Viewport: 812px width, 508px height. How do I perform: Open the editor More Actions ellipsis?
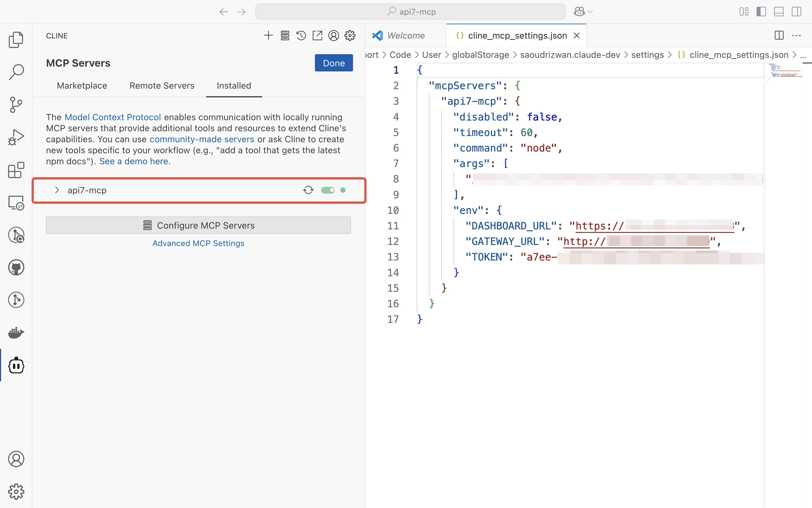tap(796, 35)
